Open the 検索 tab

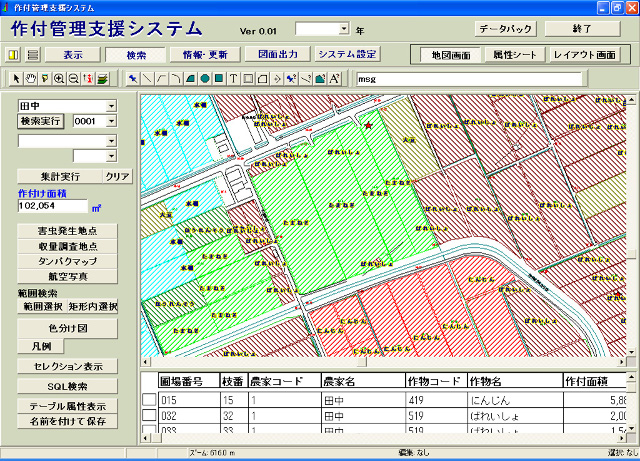135,54
